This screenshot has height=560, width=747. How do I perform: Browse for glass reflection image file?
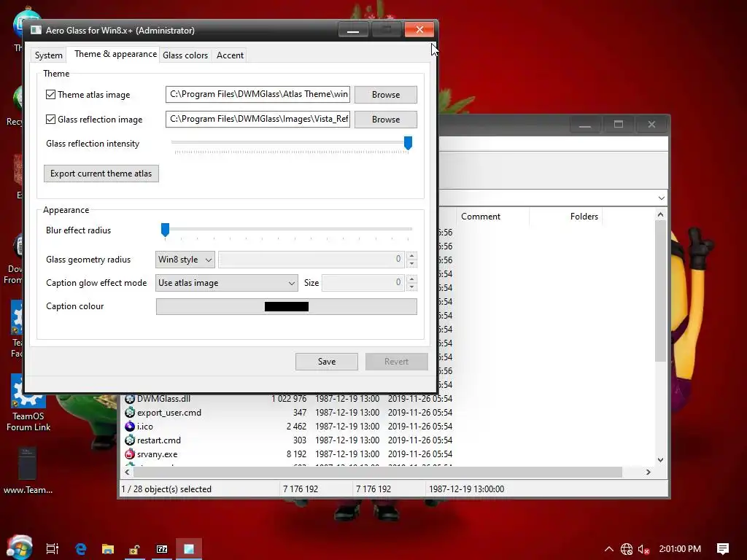[385, 119]
